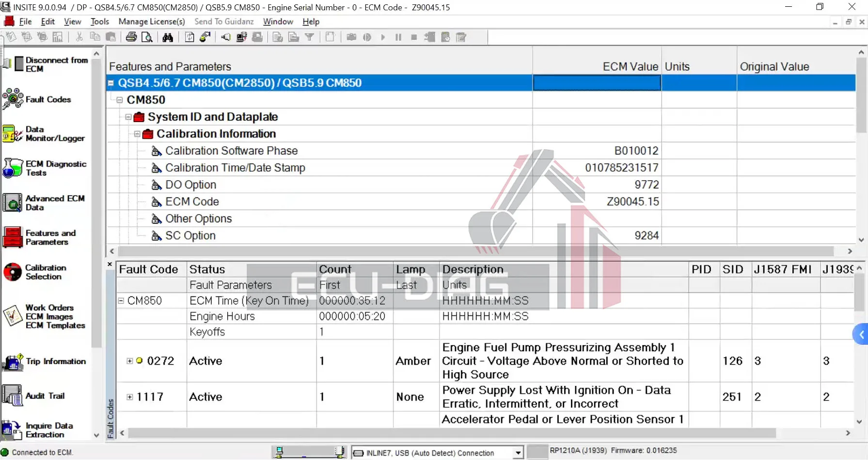868x460 pixels.
Task: Click the blue side panel chevron
Action: click(861, 334)
